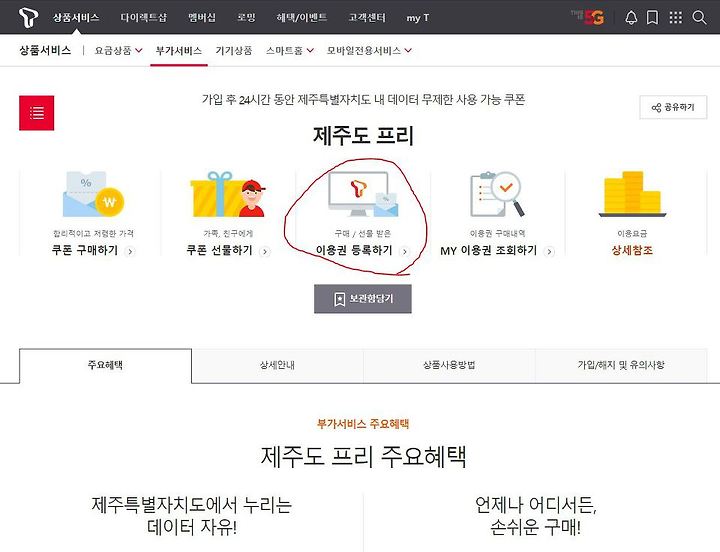The height and width of the screenshot is (552, 720).
Task: Open 쿠폰 선물하기 link
Action: pos(219,250)
